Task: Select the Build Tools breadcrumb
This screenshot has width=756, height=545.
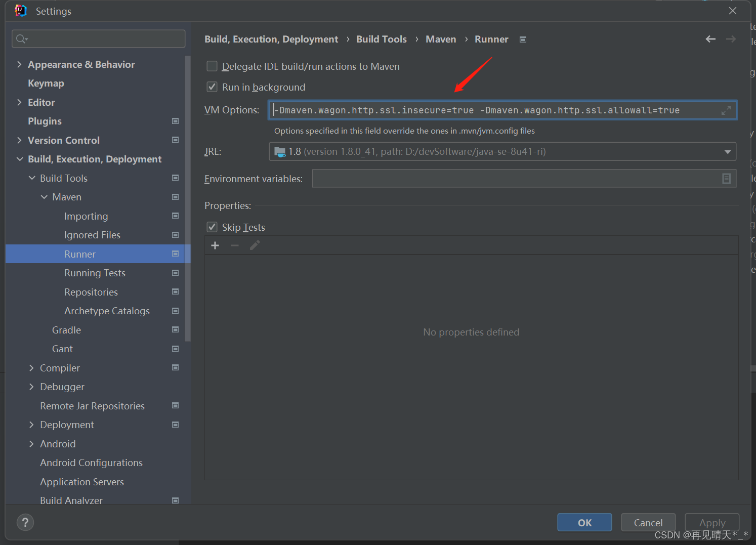Action: coord(381,39)
